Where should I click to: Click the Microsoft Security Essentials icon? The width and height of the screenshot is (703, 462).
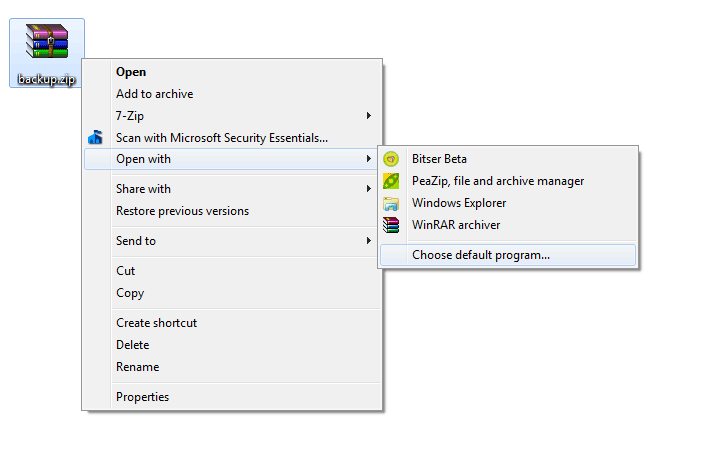coord(96,138)
